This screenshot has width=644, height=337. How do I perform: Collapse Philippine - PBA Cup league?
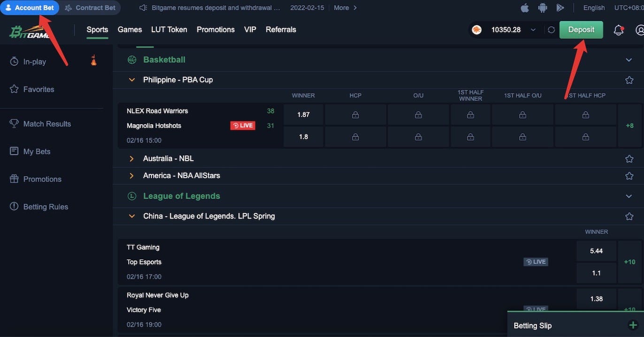coord(132,80)
